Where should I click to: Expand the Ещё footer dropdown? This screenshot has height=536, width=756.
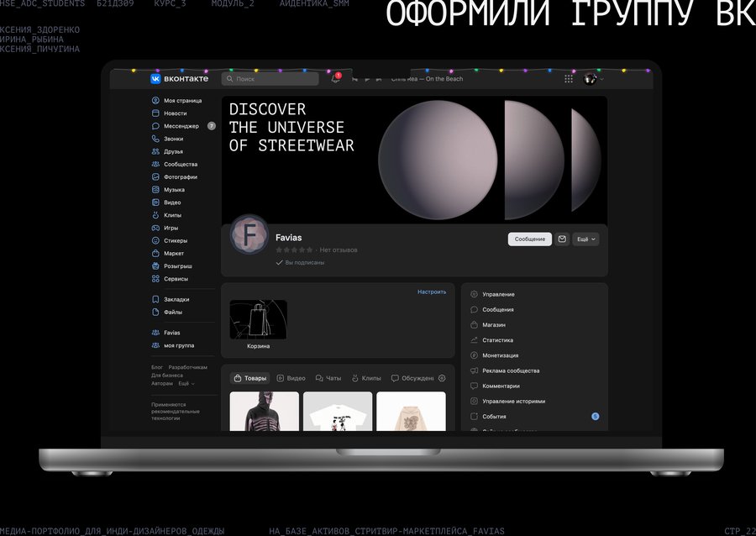click(x=186, y=384)
